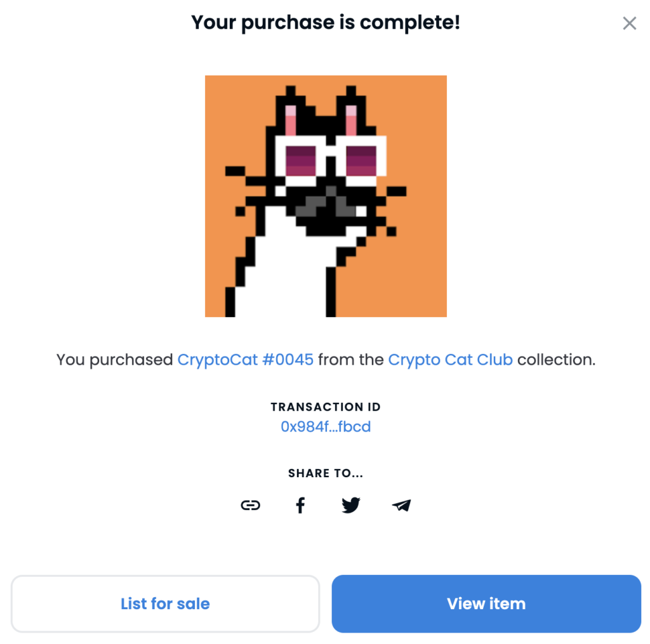Open the CryptoCat #0045 link
Image resolution: width=650 pixels, height=644 pixels.
coord(245,360)
